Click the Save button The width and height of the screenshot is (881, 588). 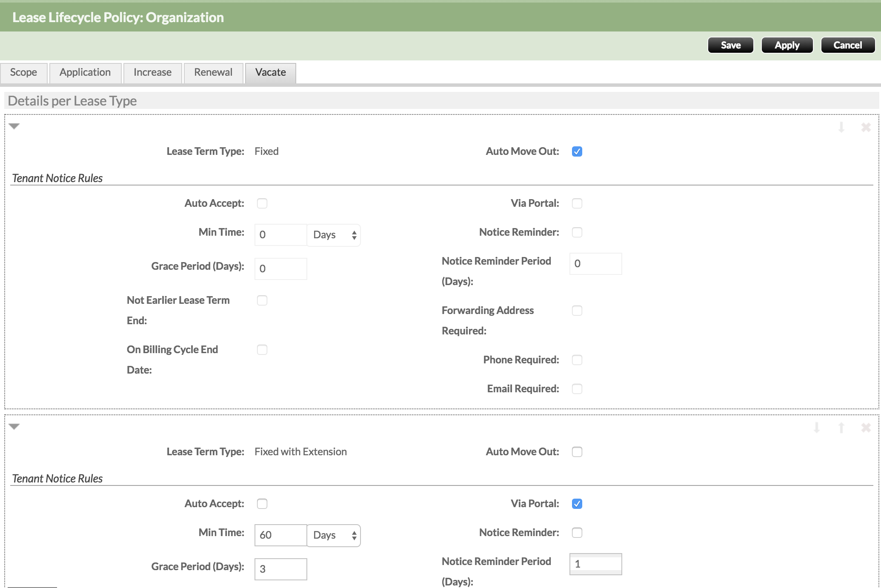pyautogui.click(x=730, y=45)
